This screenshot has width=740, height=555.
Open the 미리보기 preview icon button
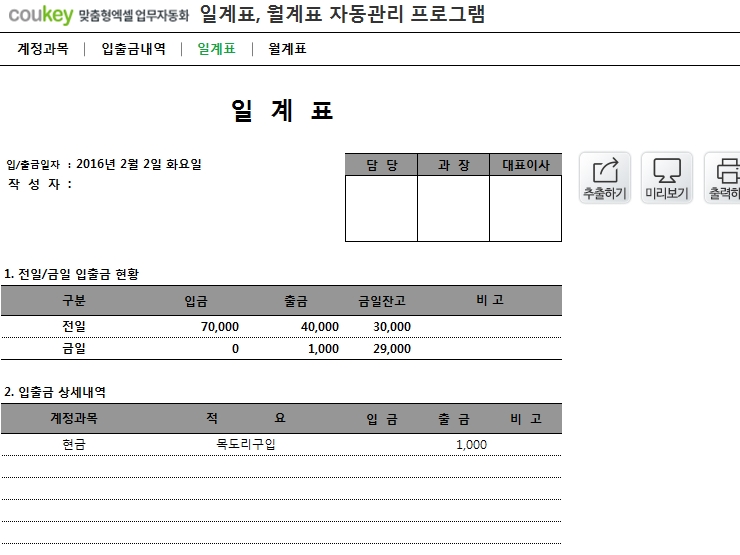tap(666, 178)
